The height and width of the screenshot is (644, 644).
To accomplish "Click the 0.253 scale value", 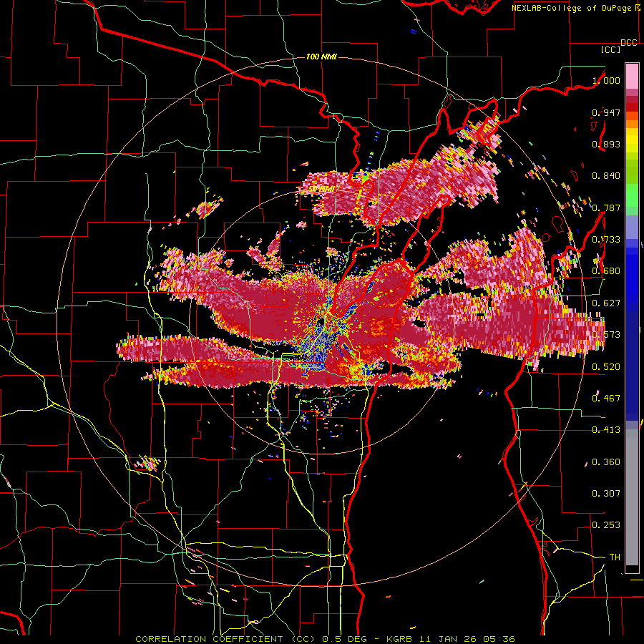I will click(606, 525).
